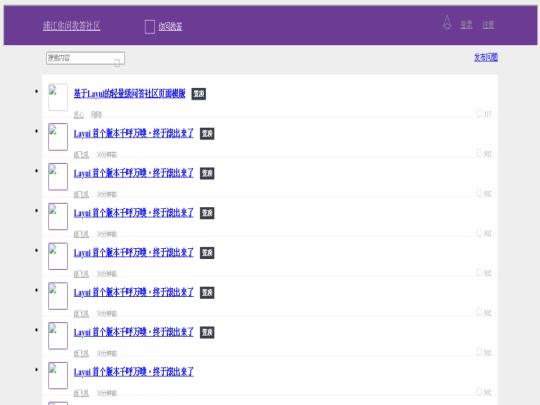Focus the 搜索内容 search input field
Screen dimensions: 540x405
pyautogui.click(x=85, y=58)
